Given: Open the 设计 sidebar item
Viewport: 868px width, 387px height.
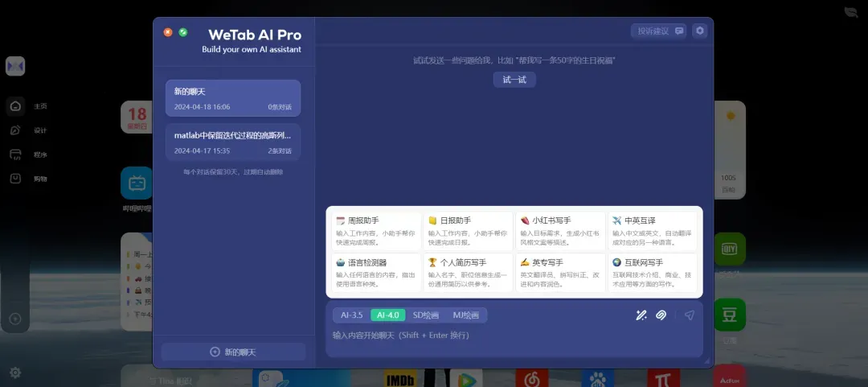Looking at the screenshot, I should (27, 130).
